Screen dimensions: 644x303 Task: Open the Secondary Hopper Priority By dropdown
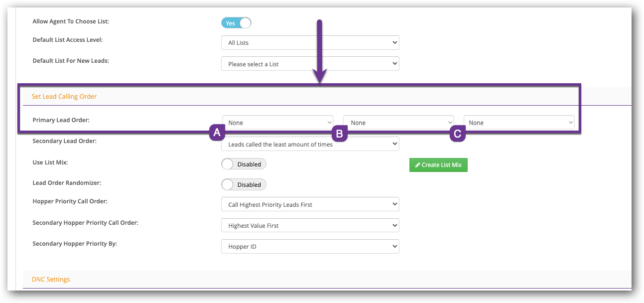310,247
